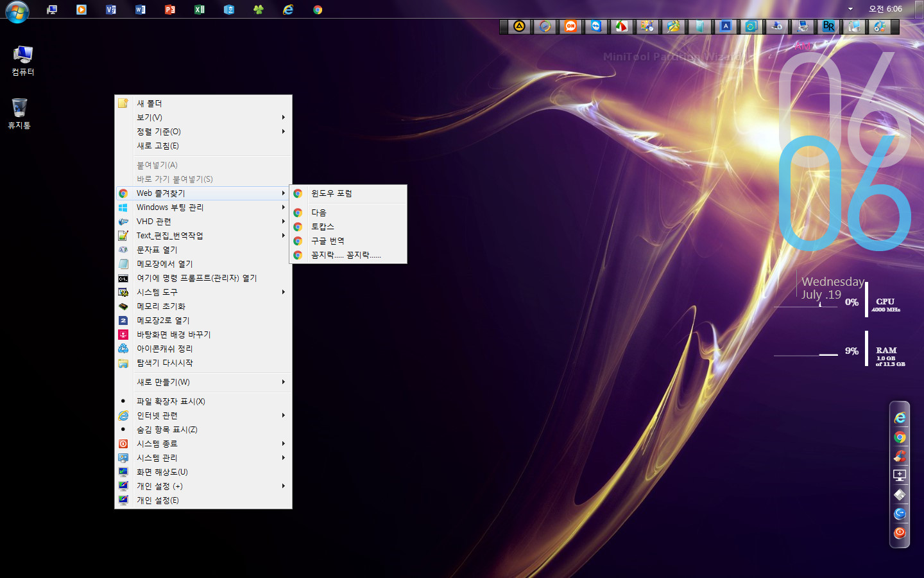This screenshot has width=924, height=578.
Task: Open the 시스템 관리 menu entry
Action: (203, 458)
